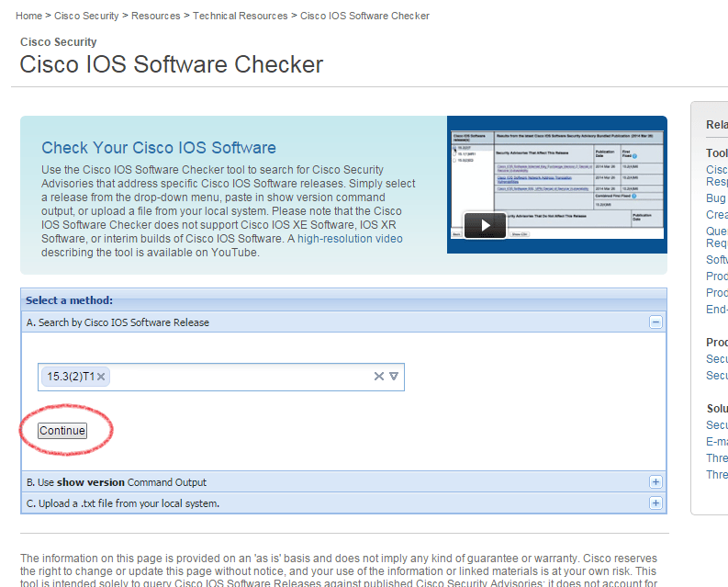The width and height of the screenshot is (728, 587).
Task: Open Technical Resources breadcrumb link
Action: (x=240, y=16)
